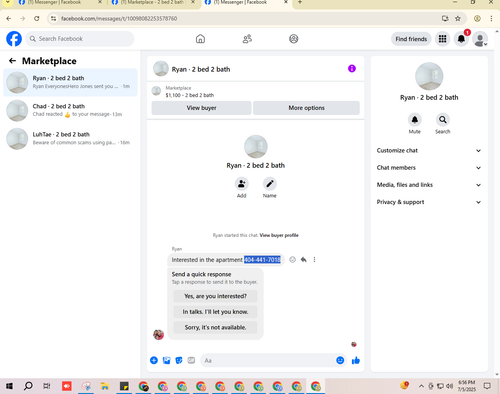This screenshot has width=500, height=394.
Task: Click the Name pencil icon in chat
Action: [x=270, y=184]
